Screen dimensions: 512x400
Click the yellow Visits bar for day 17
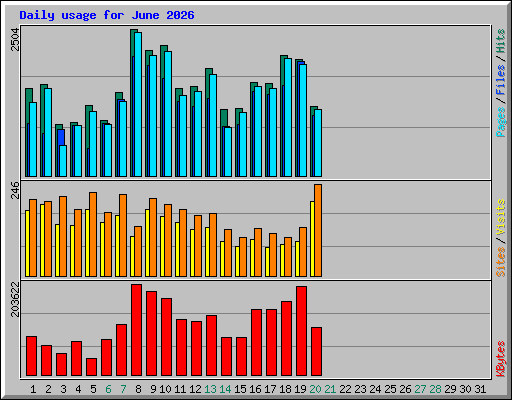click(267, 262)
